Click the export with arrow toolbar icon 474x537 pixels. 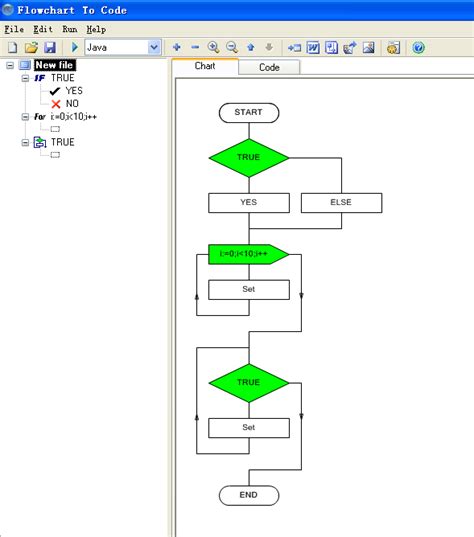[x=350, y=47]
